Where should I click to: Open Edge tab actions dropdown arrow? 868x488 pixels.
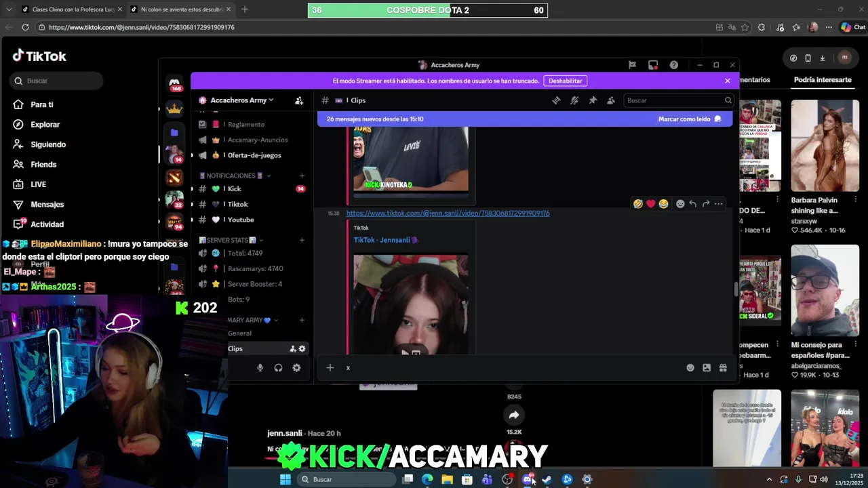point(9,9)
